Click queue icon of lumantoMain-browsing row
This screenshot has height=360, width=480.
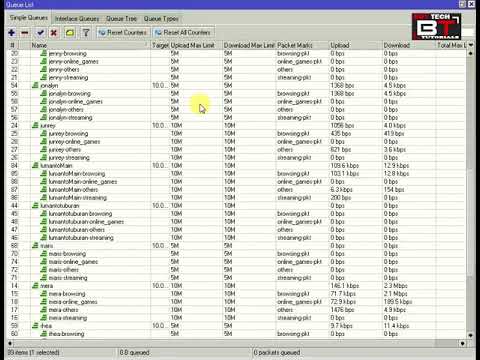tap(44, 173)
